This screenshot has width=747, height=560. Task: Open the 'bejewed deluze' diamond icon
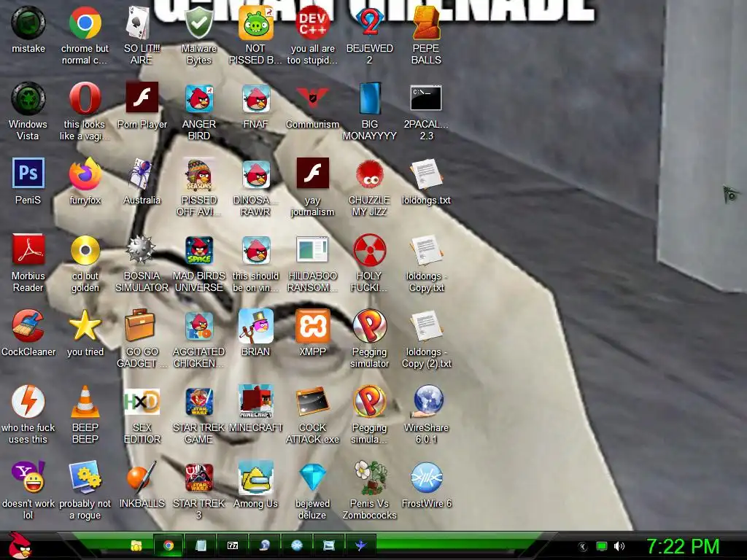coord(312,477)
